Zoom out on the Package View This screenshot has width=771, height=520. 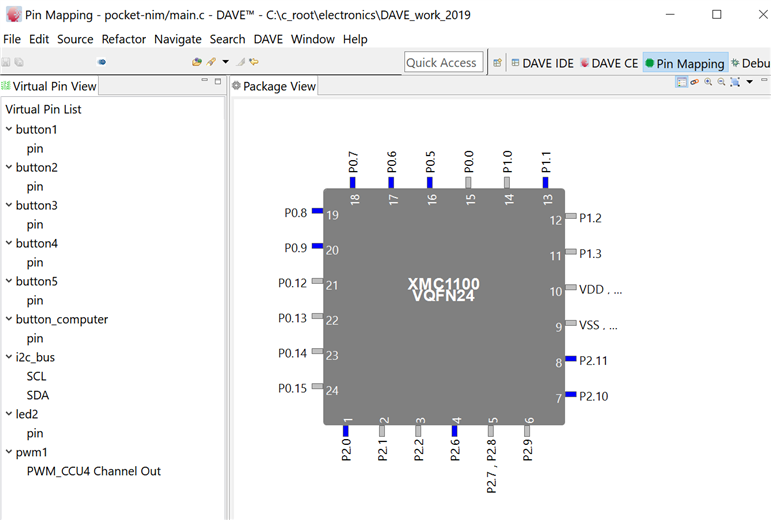(x=721, y=82)
